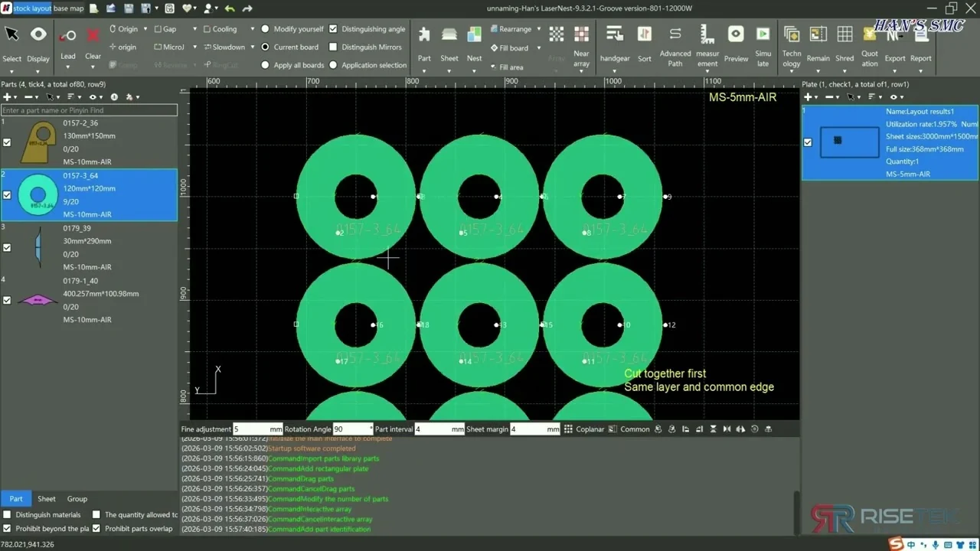The image size is (980, 551).
Task: Switch to the Sheet tab
Action: click(x=47, y=498)
